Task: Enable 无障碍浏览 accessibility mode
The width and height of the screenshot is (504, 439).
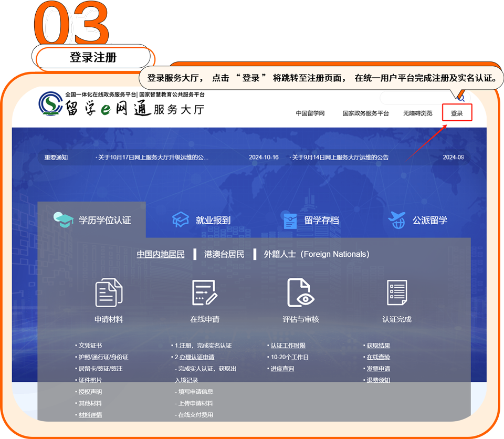Action: point(417,113)
